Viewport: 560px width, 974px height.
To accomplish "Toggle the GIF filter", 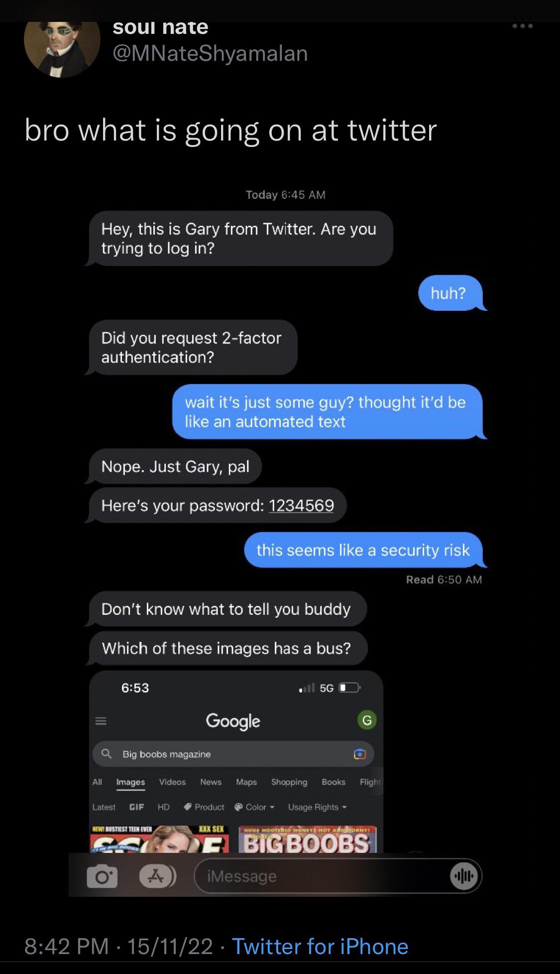I will (x=136, y=807).
